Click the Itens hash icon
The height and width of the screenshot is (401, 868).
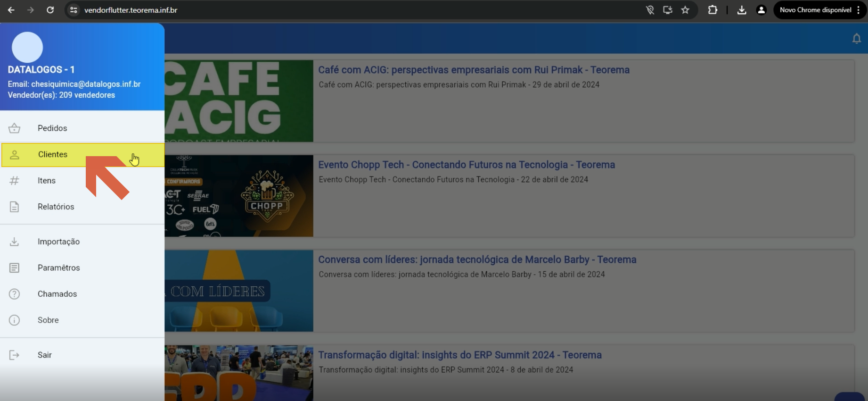[x=15, y=181]
